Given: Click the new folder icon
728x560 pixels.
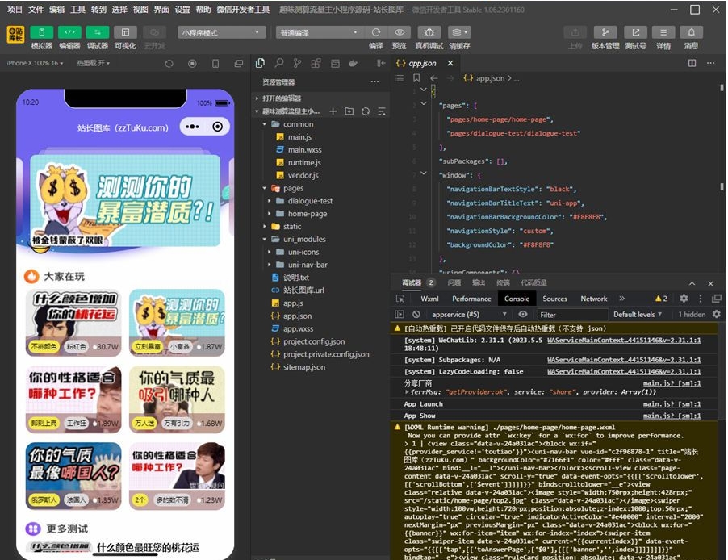Looking at the screenshot, I should (349, 111).
